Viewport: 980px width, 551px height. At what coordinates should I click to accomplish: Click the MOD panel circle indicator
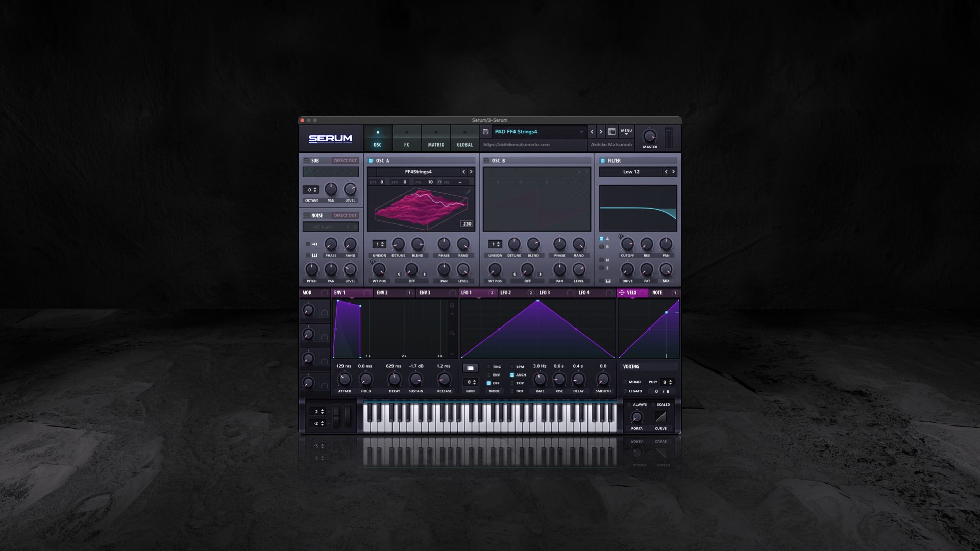[x=325, y=292]
